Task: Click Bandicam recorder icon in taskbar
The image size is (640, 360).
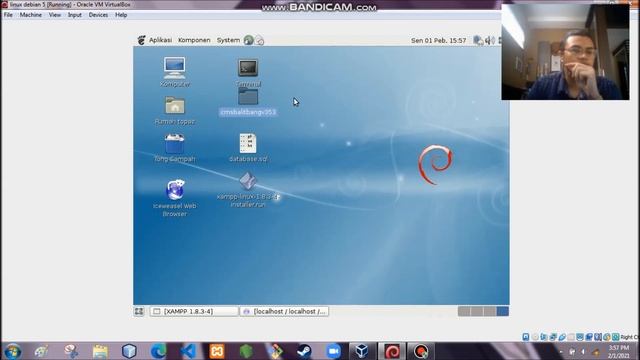Action: tap(421, 351)
